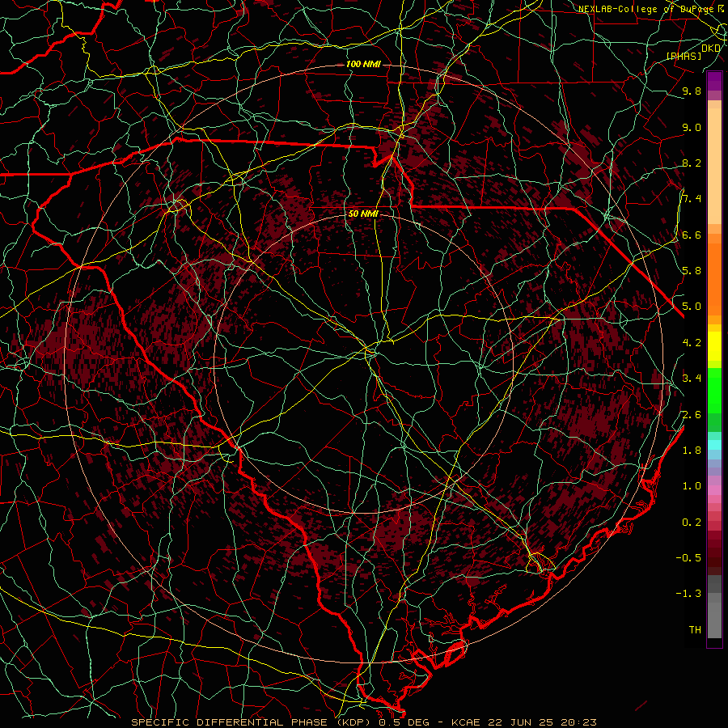Click the -1.3 color scale value
The width and height of the screenshot is (728, 728).
click(688, 594)
